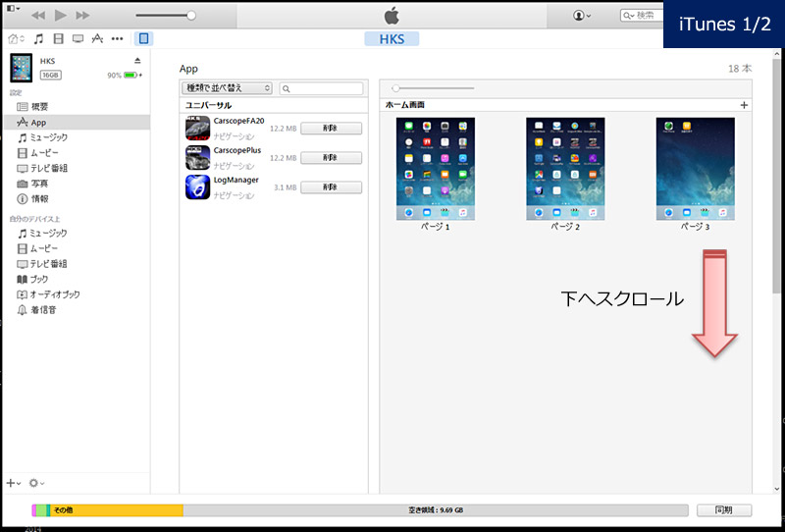Show more media types via ellipsis
The height and width of the screenshot is (532, 785).
[117, 38]
